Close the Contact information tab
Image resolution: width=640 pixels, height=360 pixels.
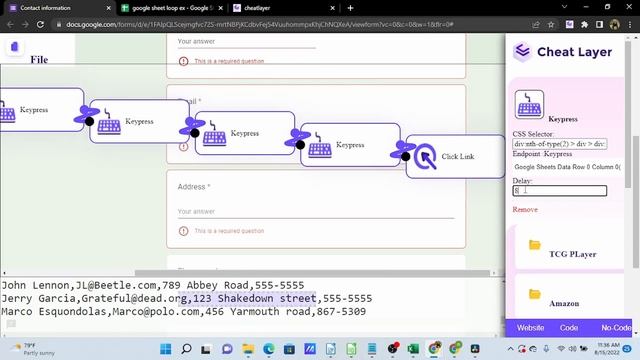[x=109, y=8]
